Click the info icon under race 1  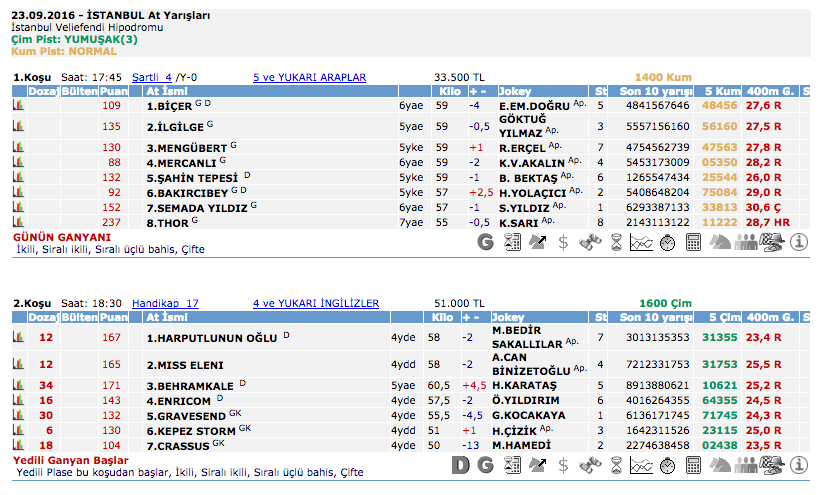point(798,241)
